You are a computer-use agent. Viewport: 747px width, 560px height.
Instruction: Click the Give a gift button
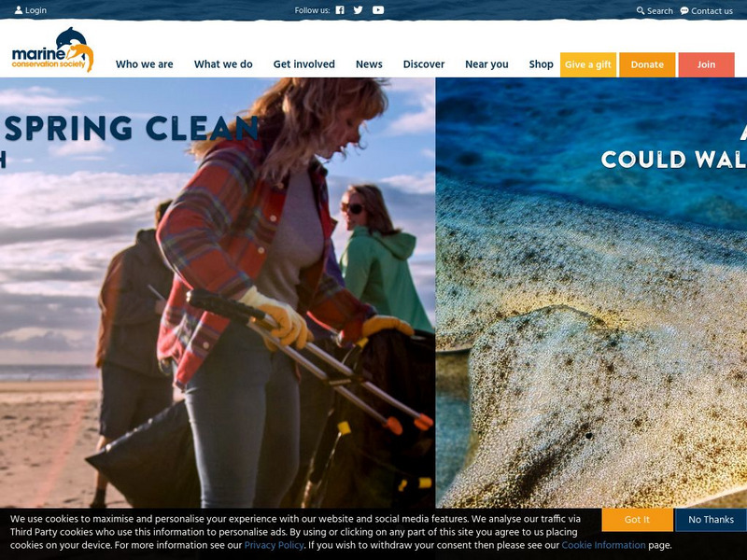click(588, 64)
